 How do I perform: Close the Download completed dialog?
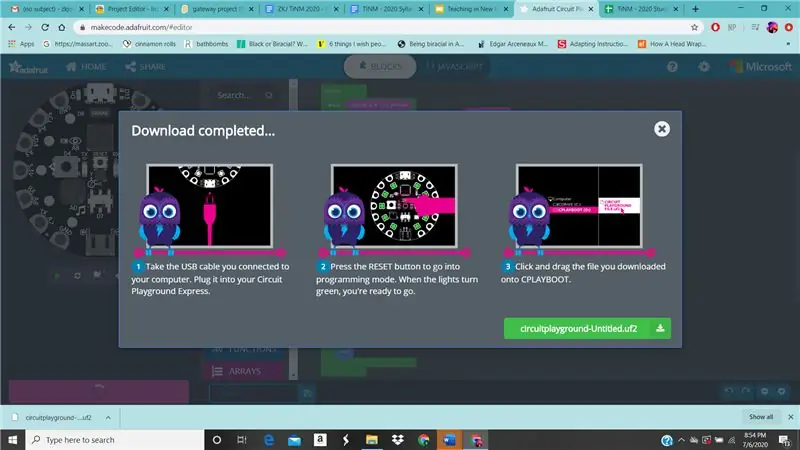(662, 129)
